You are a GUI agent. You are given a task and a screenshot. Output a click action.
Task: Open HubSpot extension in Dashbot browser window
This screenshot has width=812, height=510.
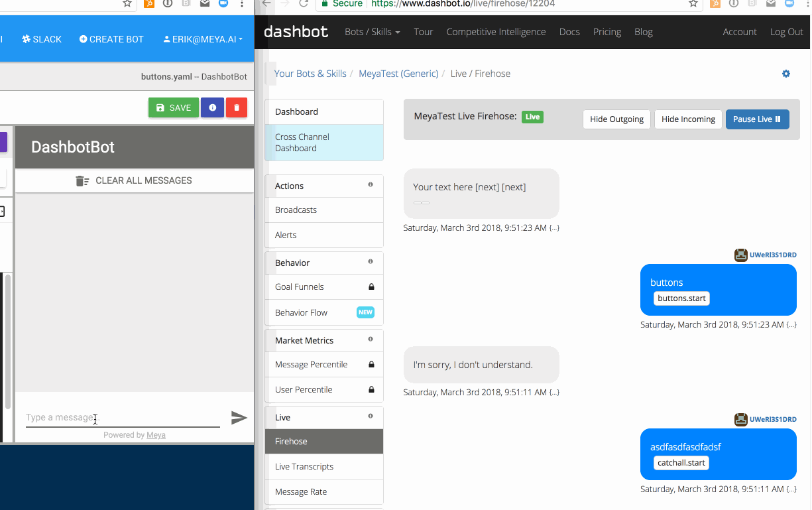tap(715, 3)
